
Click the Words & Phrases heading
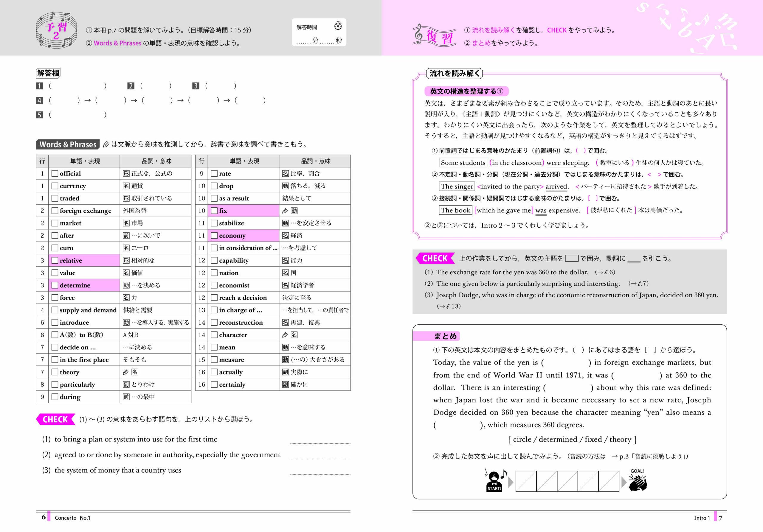pyautogui.click(x=68, y=144)
